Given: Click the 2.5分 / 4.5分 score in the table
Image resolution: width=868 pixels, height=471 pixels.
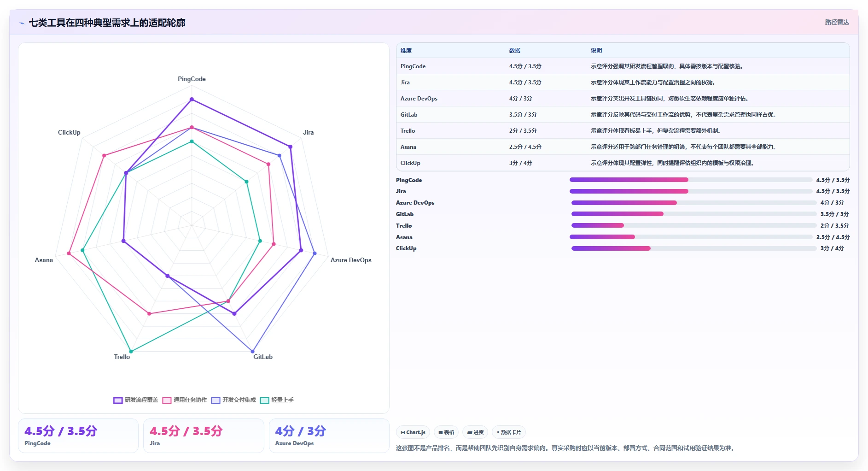Looking at the screenshot, I should tap(525, 147).
